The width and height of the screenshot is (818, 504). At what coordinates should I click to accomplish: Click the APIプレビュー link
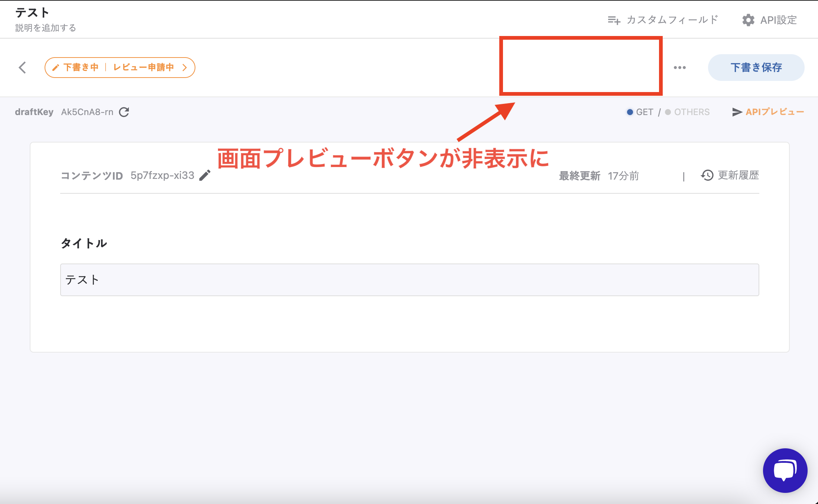pos(775,112)
